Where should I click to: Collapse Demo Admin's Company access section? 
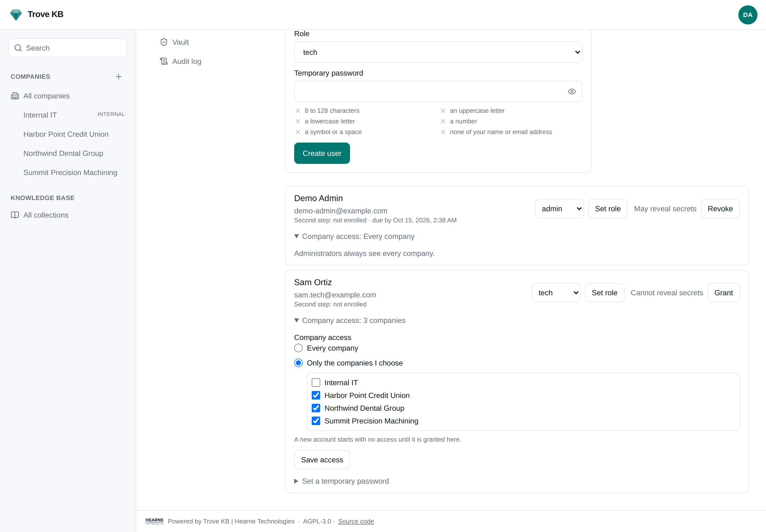tap(354, 236)
